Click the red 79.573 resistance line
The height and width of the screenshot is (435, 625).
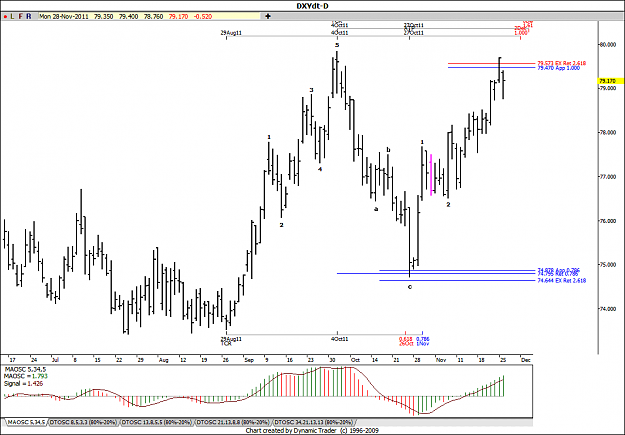[x=492, y=63]
